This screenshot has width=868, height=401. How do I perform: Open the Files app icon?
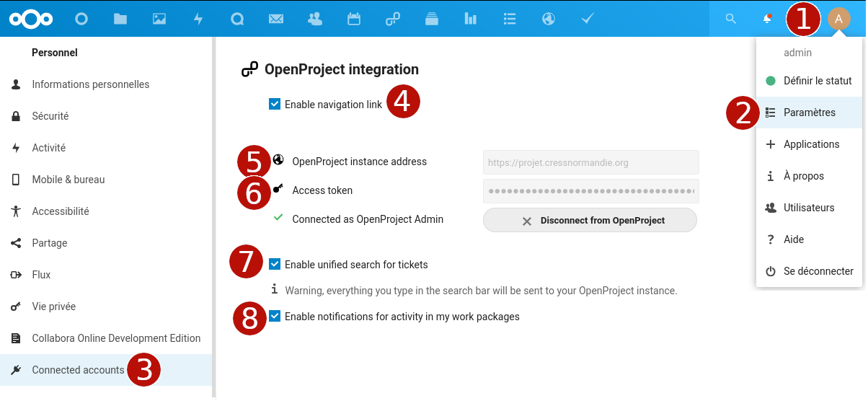click(x=120, y=19)
